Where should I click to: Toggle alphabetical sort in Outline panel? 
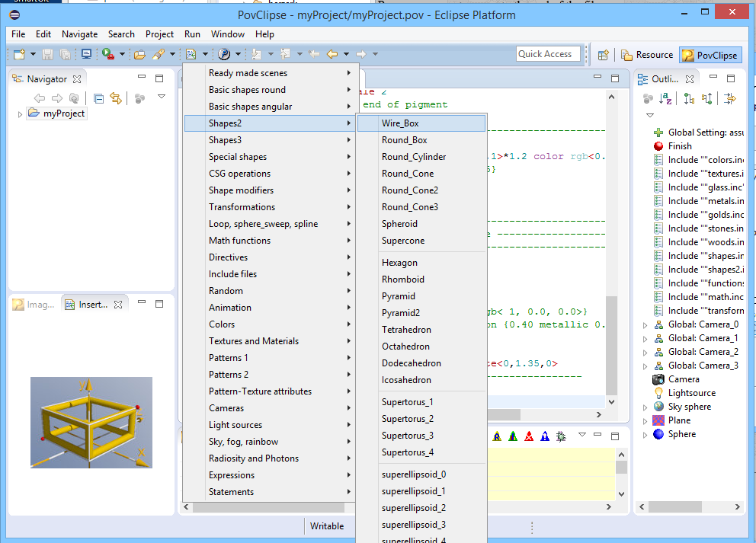pos(665,99)
